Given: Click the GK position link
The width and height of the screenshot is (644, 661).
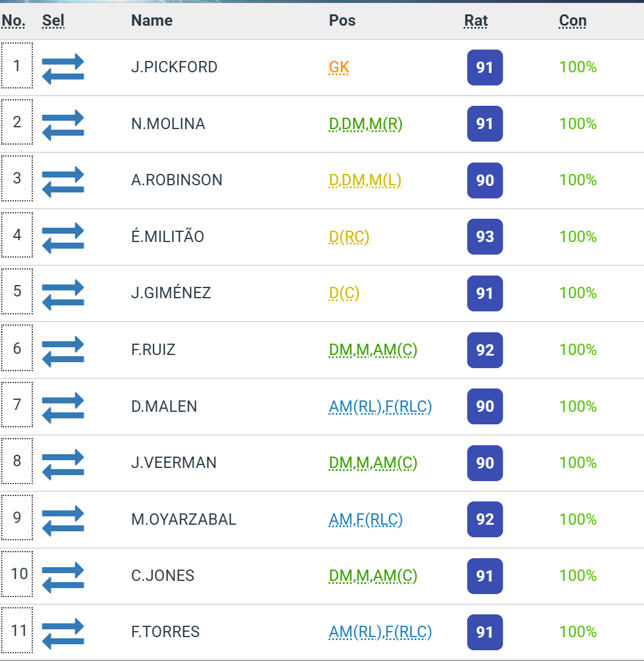Looking at the screenshot, I should point(339,68).
